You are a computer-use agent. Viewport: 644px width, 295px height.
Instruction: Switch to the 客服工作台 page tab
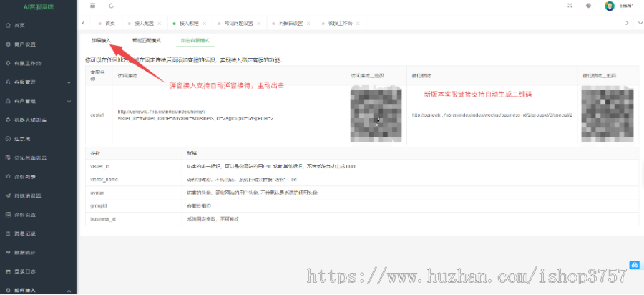pyautogui.click(x=341, y=24)
